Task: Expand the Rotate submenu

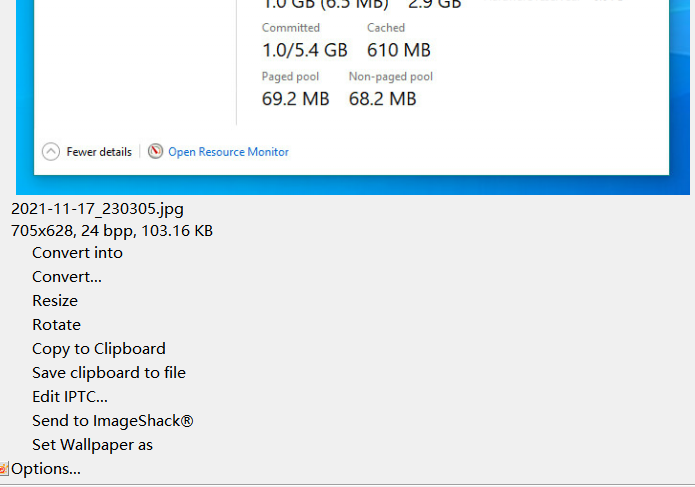Action: 56,325
